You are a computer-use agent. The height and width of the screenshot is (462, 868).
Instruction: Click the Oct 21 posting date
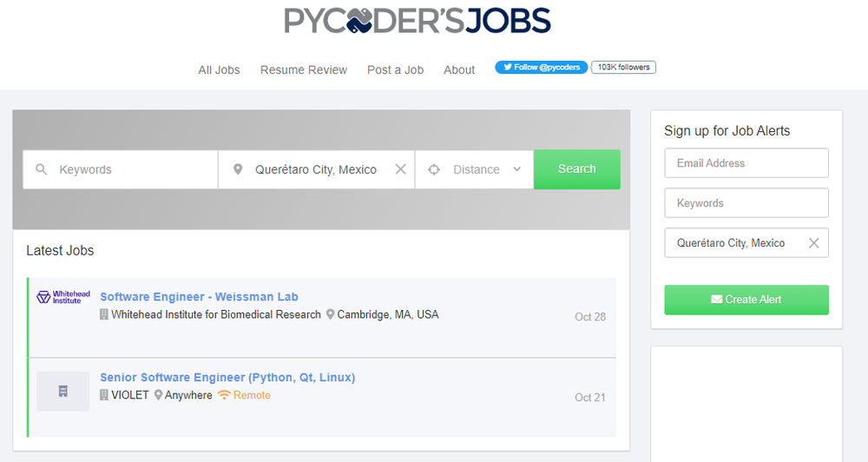[x=590, y=397]
